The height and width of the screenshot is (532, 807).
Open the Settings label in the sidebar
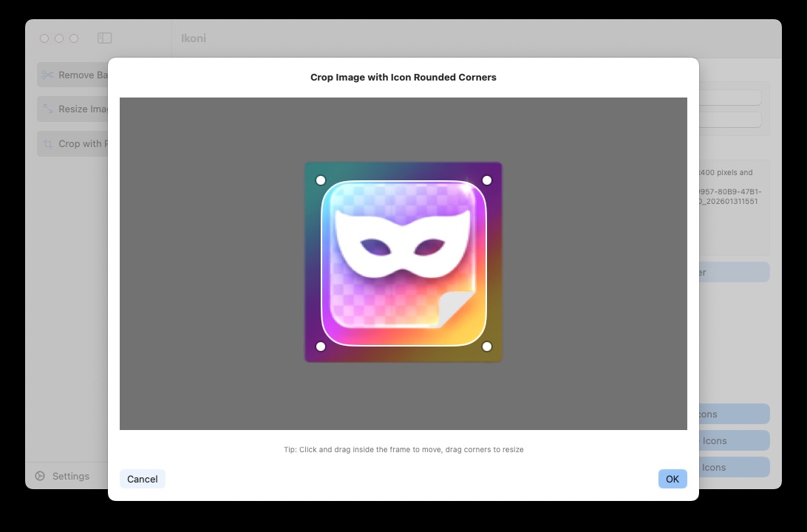71,477
